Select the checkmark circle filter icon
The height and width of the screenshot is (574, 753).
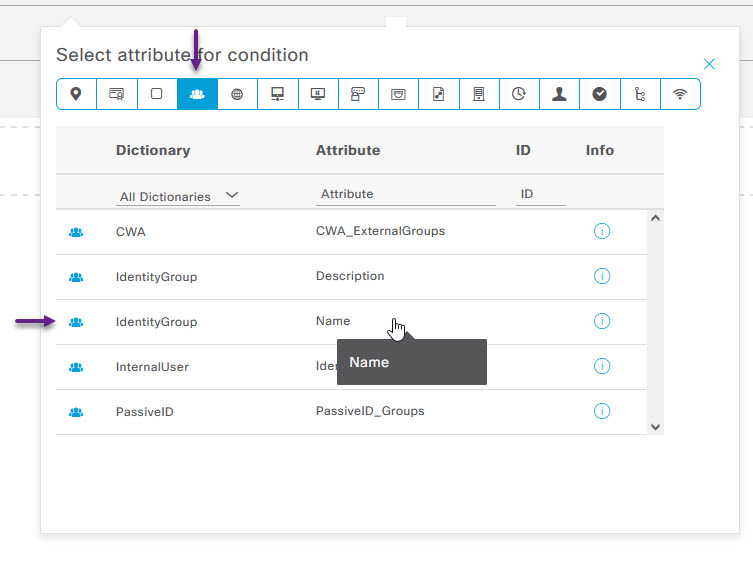pyautogui.click(x=599, y=94)
